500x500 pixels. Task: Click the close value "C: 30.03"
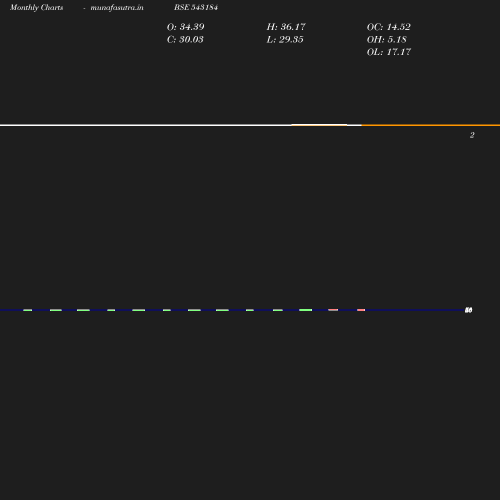tap(185, 39)
